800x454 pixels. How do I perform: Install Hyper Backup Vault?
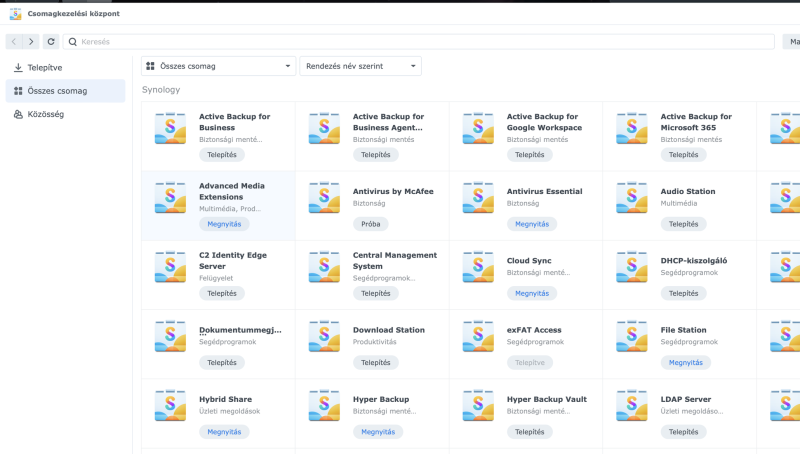(x=530, y=432)
